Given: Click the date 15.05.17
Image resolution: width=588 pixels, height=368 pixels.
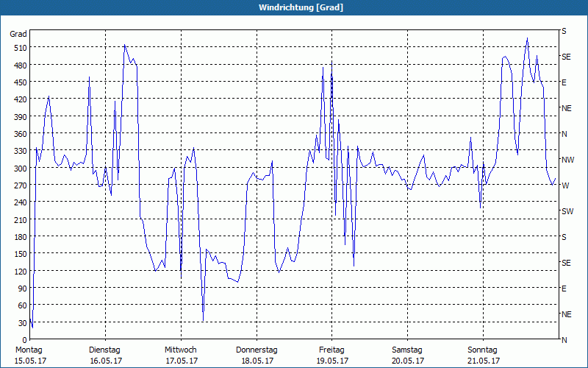Looking at the screenshot, I should tap(30, 361).
